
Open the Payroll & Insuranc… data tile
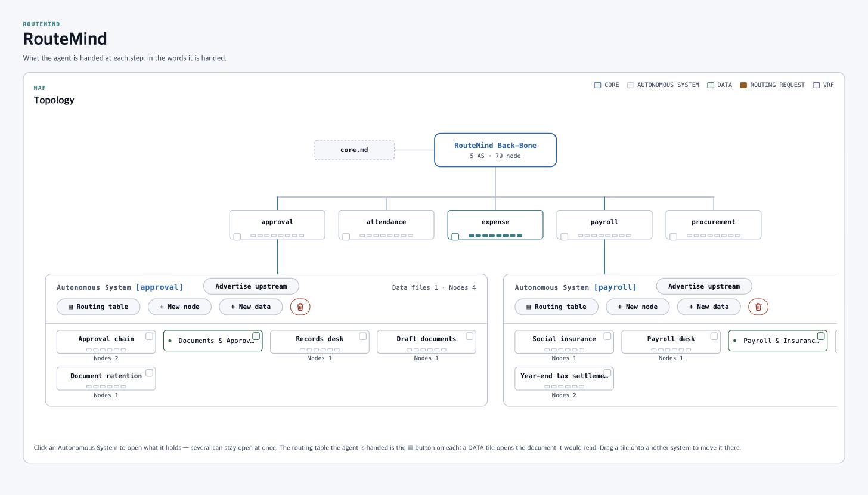[x=777, y=341]
